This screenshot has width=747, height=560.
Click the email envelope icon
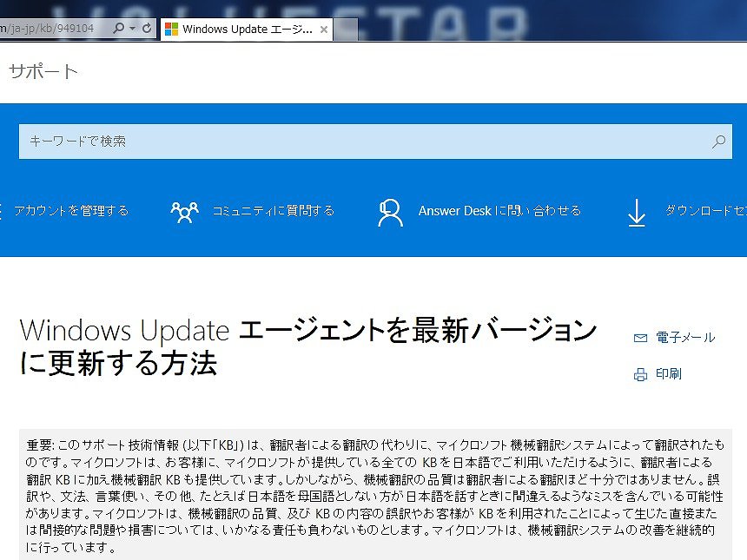[x=640, y=338]
